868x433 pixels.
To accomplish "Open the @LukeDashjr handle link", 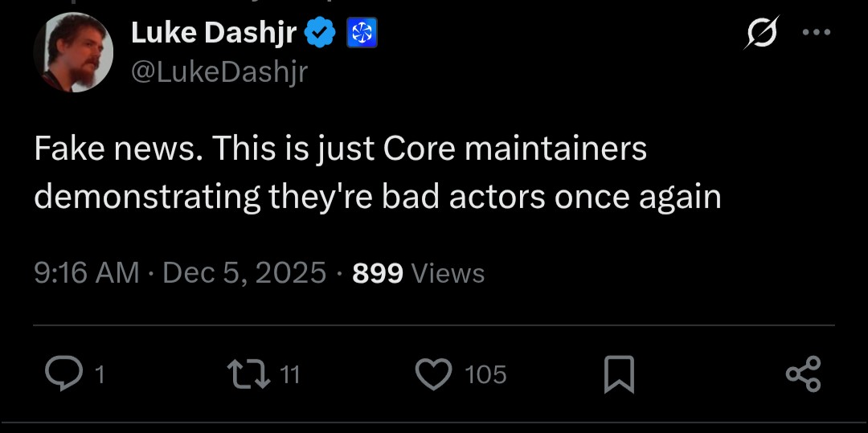I will coord(219,72).
